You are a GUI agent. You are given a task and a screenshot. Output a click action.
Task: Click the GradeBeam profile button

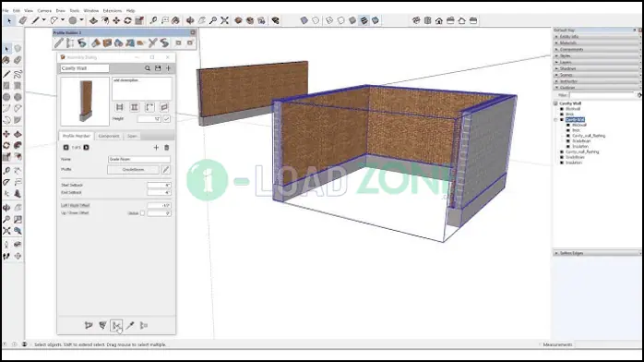(x=133, y=170)
